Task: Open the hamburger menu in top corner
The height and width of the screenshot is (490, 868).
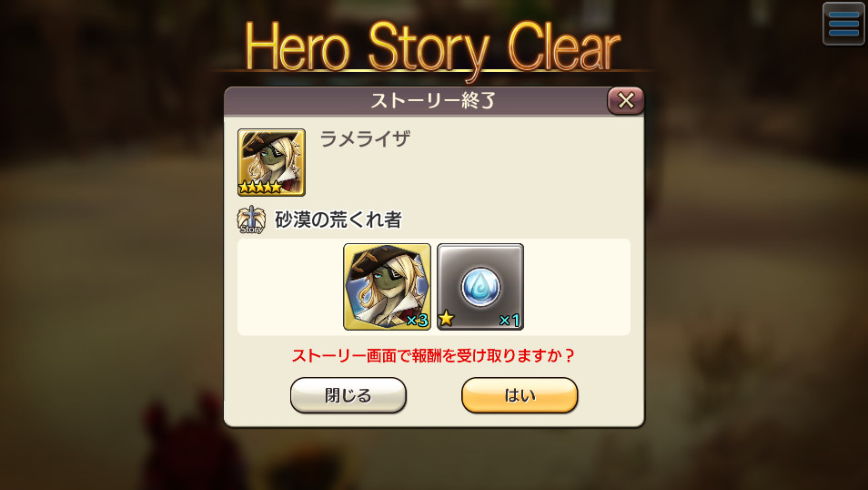Action: (843, 24)
